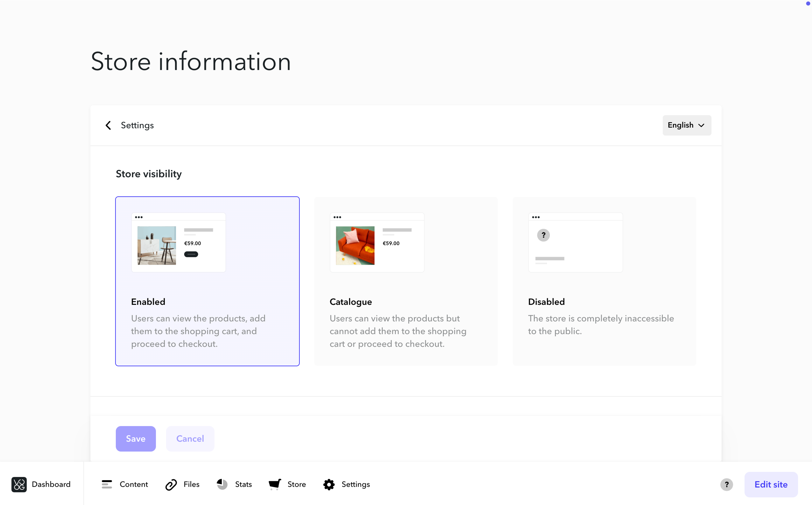Click the Store shopping cart icon
Image resolution: width=812 pixels, height=505 pixels.
click(x=275, y=484)
